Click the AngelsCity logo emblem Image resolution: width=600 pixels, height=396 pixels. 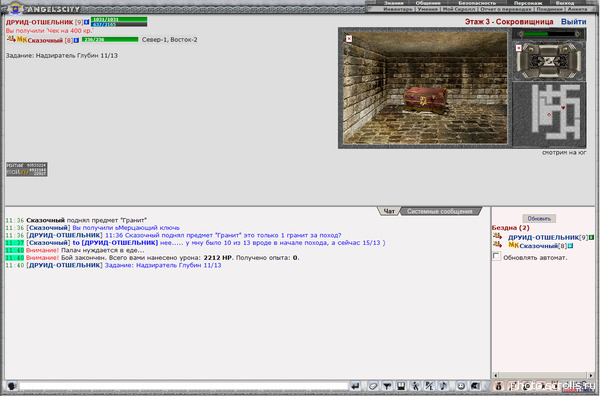(x=15, y=8)
